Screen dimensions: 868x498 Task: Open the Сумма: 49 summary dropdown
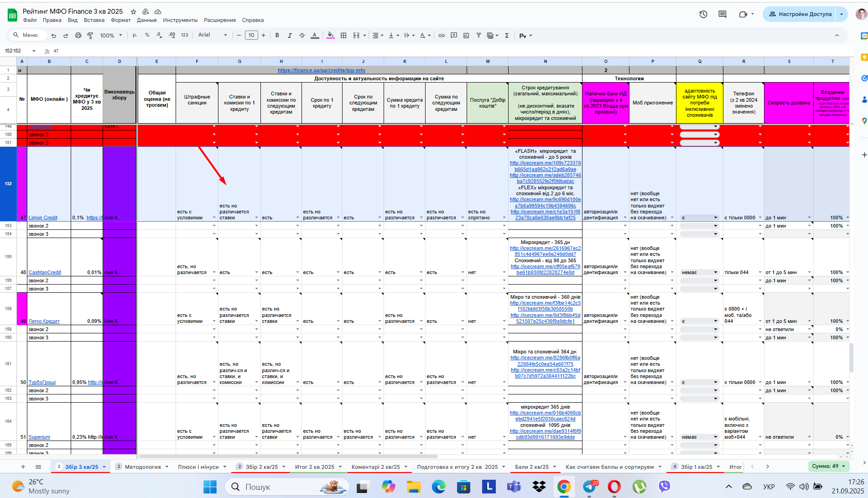pos(828,466)
